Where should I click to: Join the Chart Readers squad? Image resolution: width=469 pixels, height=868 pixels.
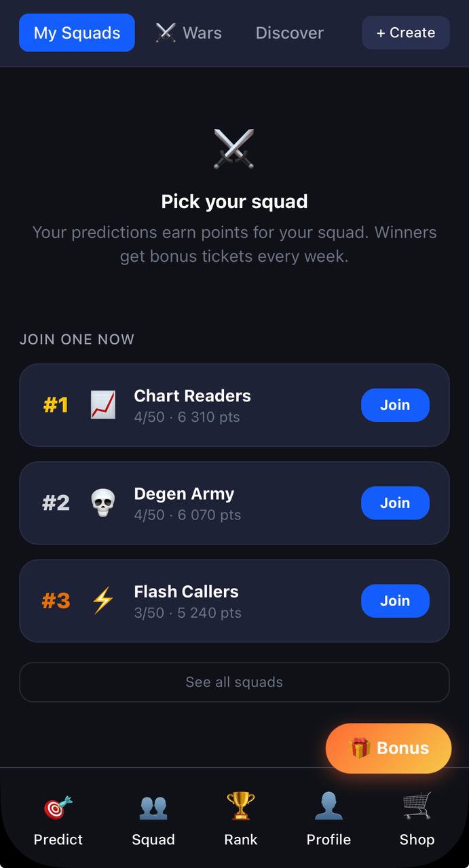coord(395,405)
